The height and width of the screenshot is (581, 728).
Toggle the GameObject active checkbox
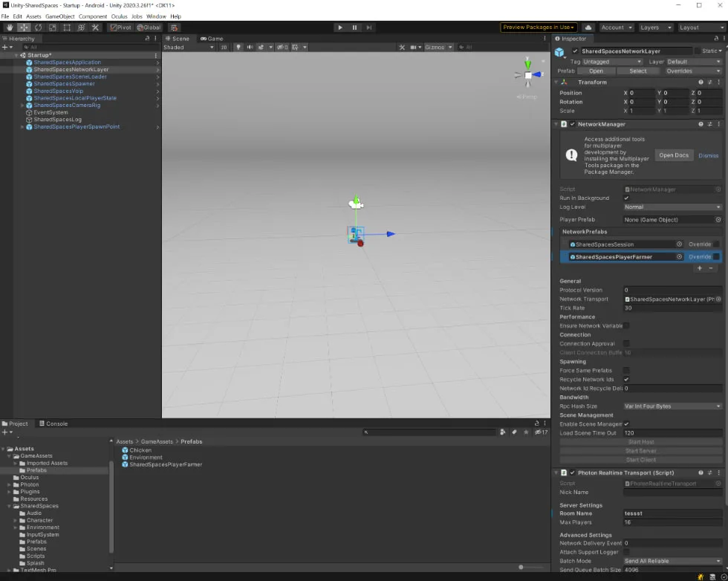tap(575, 51)
